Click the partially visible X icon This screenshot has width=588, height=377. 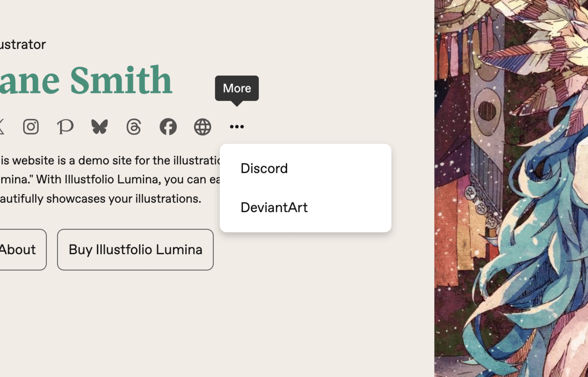click(x=1, y=127)
